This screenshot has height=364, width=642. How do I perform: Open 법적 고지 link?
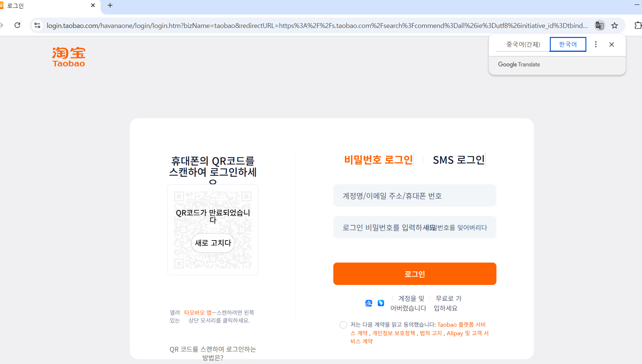[431, 333]
